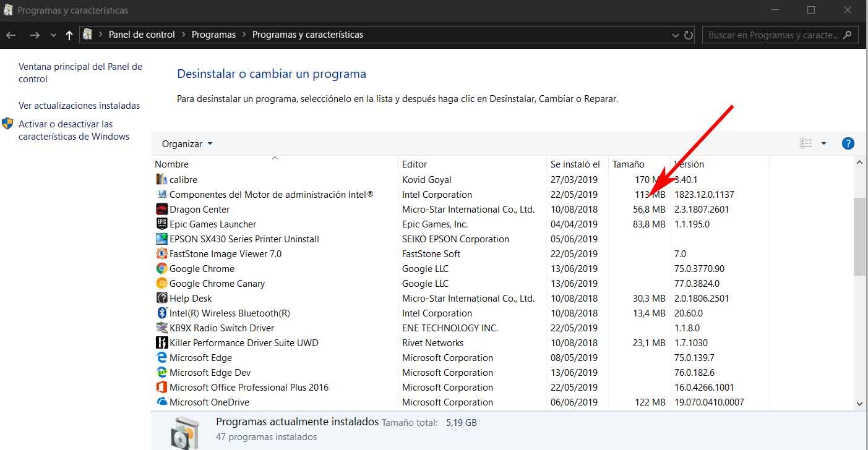Select the Epic Games Launcher icon
This screenshot has width=868, height=450.
161,224
